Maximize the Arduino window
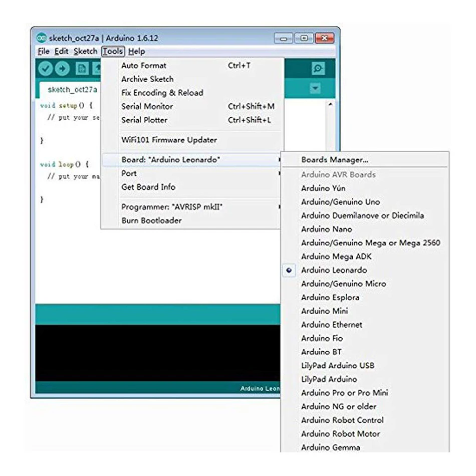This screenshot has height=476, width=476. 304,38
